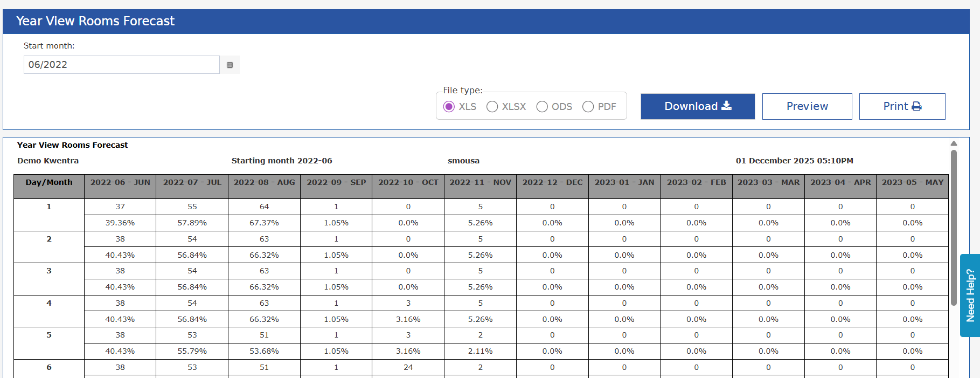Select the 2022-10 - OCT column header

[408, 187]
